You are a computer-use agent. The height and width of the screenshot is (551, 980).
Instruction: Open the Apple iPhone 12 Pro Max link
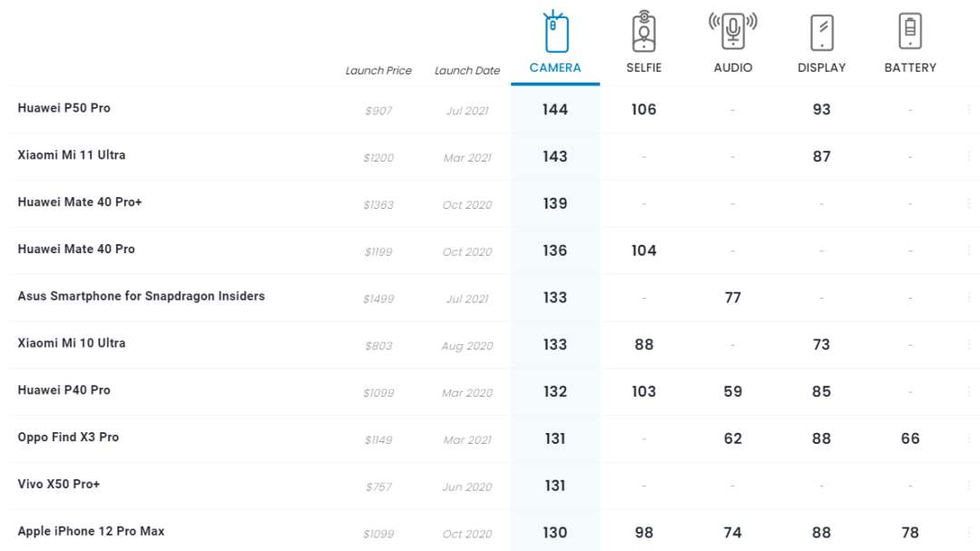(x=91, y=531)
